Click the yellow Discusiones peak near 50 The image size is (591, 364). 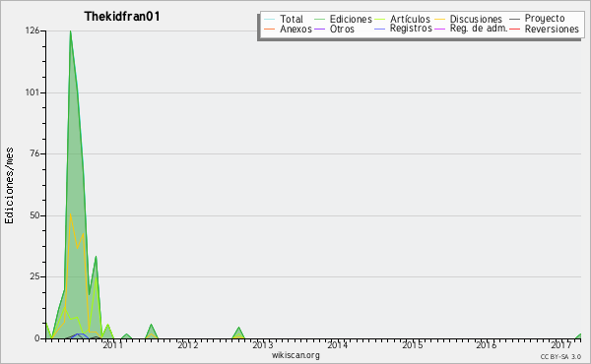point(71,214)
